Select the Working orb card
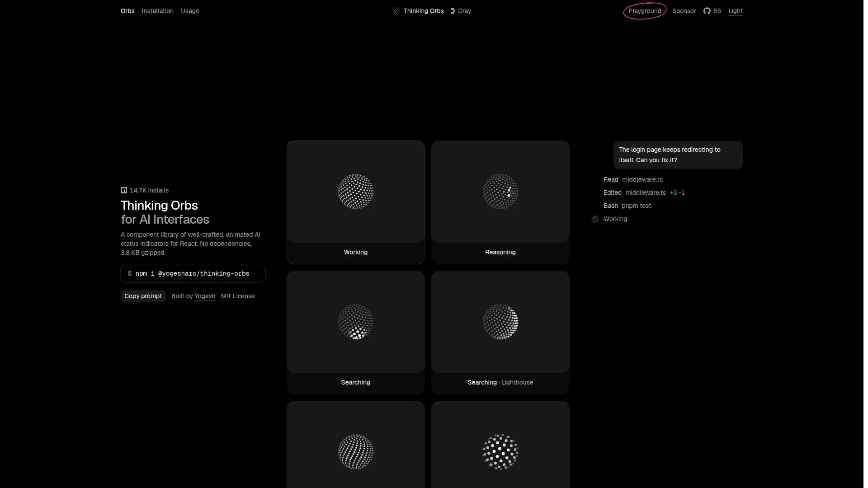 356,202
